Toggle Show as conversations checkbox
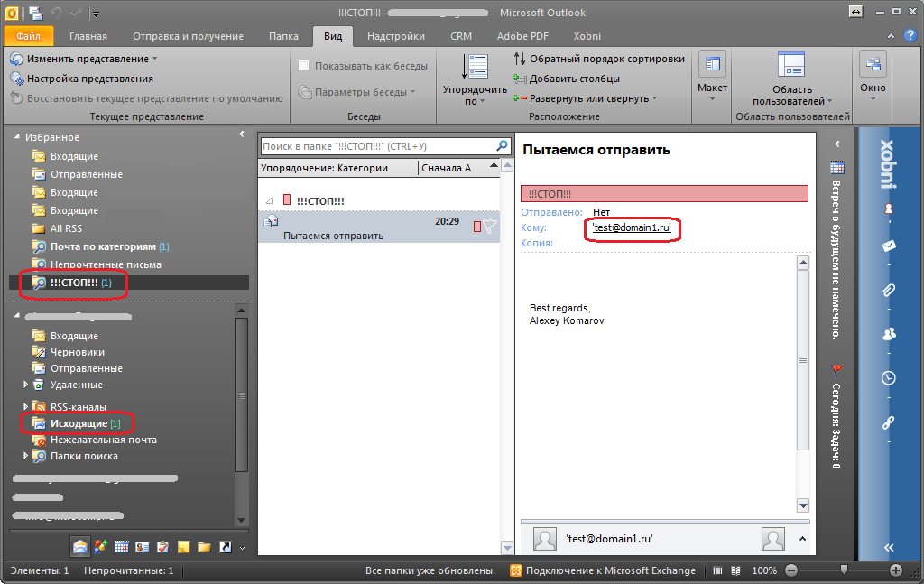 303,65
